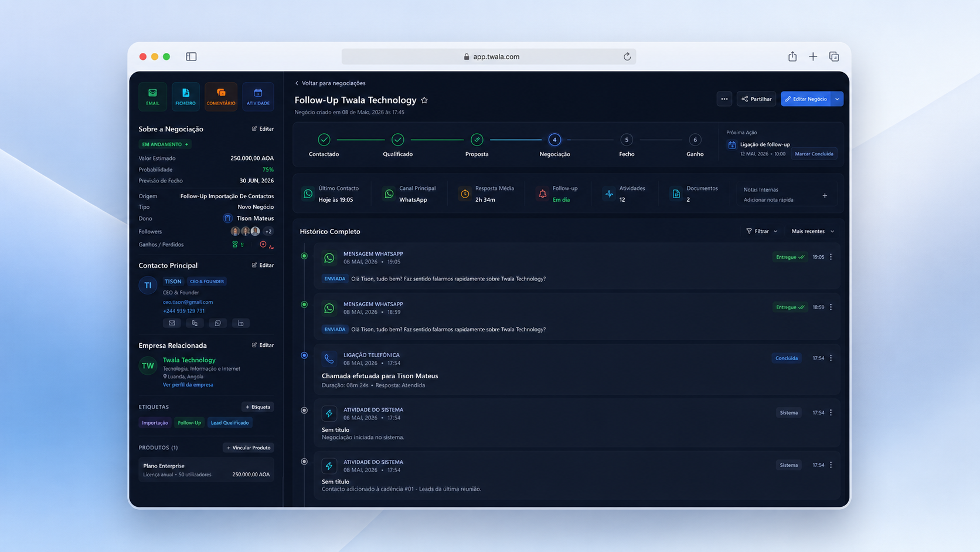Screen dimensions: 980x552
Task: Select the Follow-Up tag
Action: pyautogui.click(x=189, y=423)
